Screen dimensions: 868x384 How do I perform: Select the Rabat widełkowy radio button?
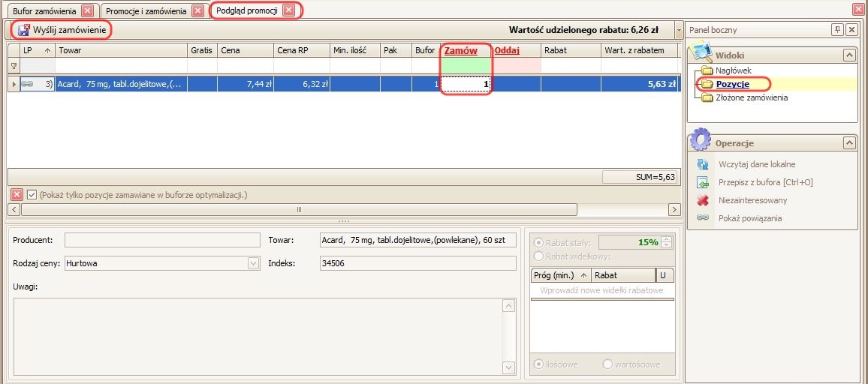point(538,256)
